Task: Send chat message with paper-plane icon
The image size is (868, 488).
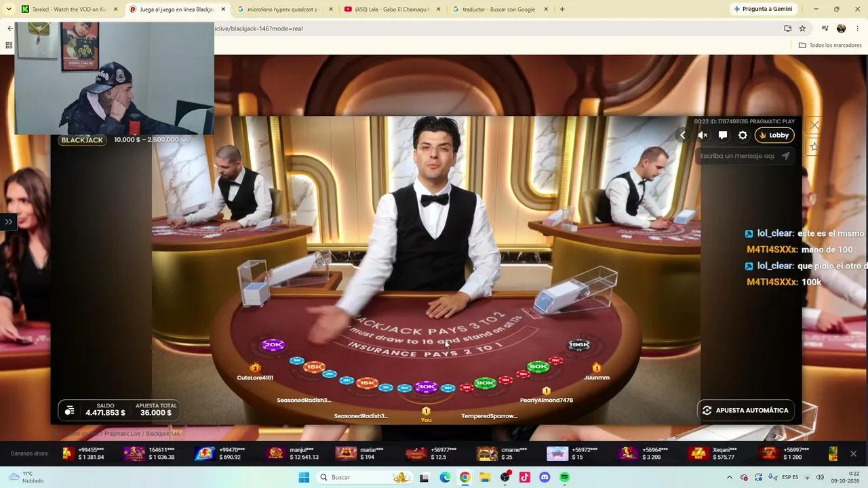Action: click(x=785, y=156)
